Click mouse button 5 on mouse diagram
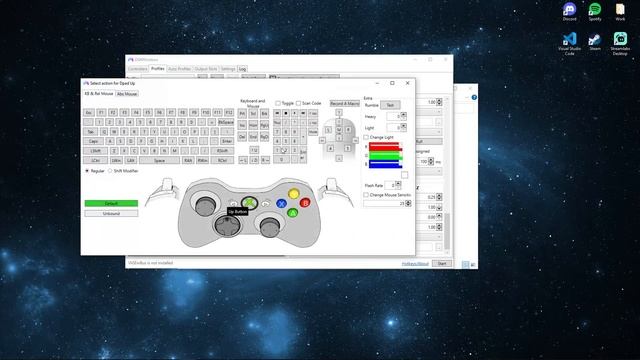The height and width of the screenshot is (360, 640). 347,148
